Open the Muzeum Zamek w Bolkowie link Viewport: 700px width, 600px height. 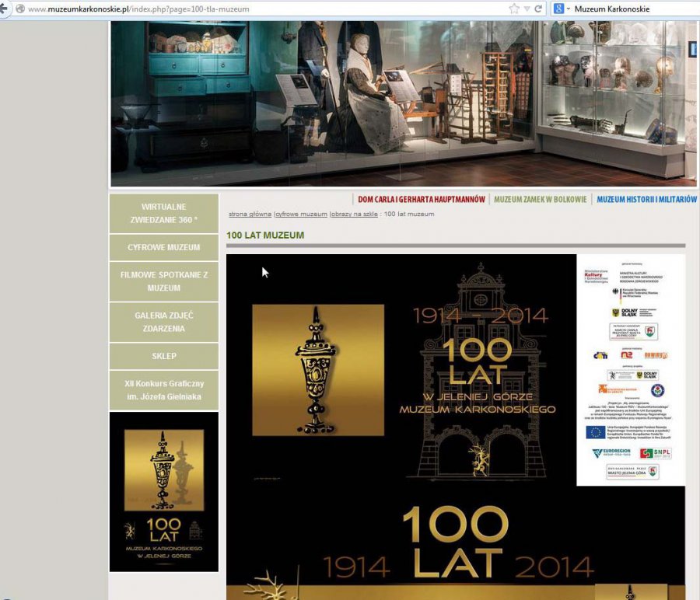click(541, 200)
